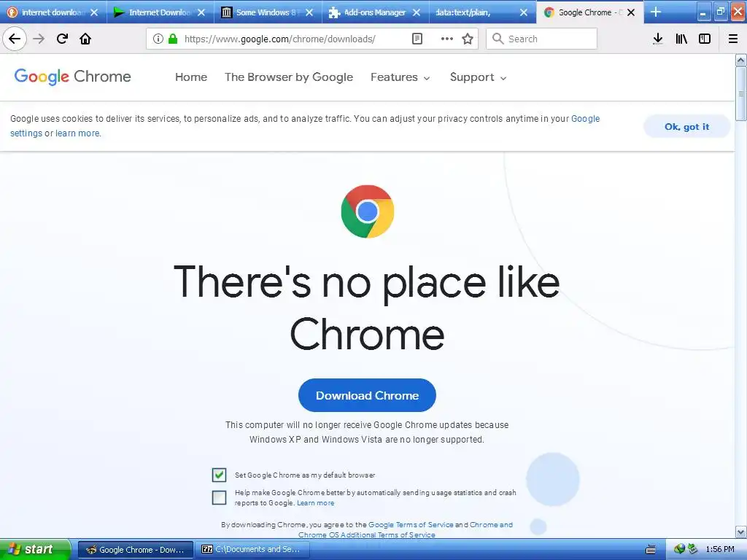
Task: Toggle reader view icon
Action: tap(417, 39)
